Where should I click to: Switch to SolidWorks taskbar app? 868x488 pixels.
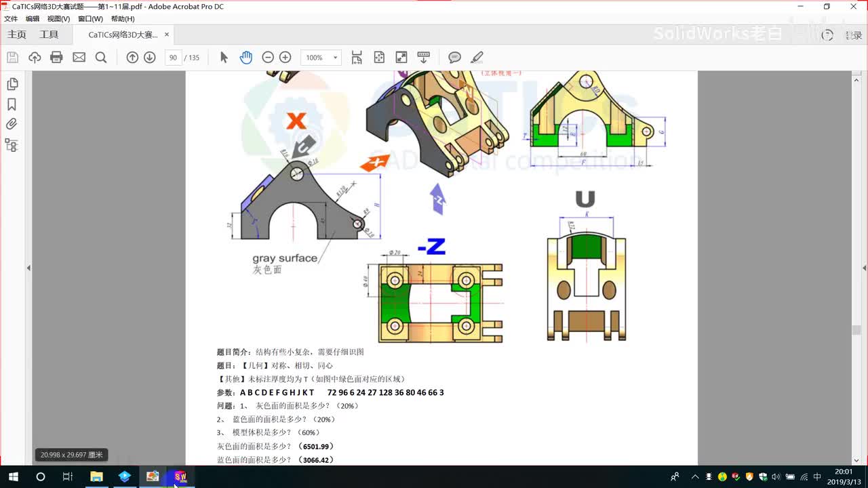(x=180, y=476)
